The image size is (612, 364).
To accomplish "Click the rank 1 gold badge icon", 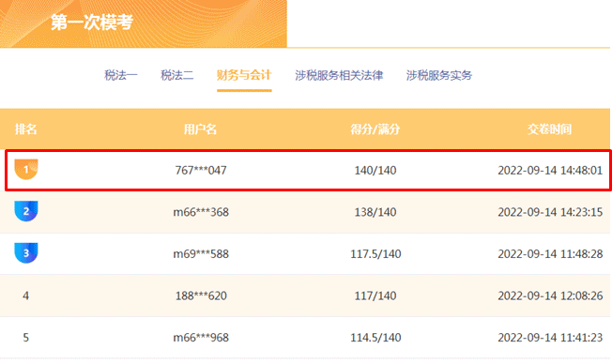I will (x=26, y=169).
